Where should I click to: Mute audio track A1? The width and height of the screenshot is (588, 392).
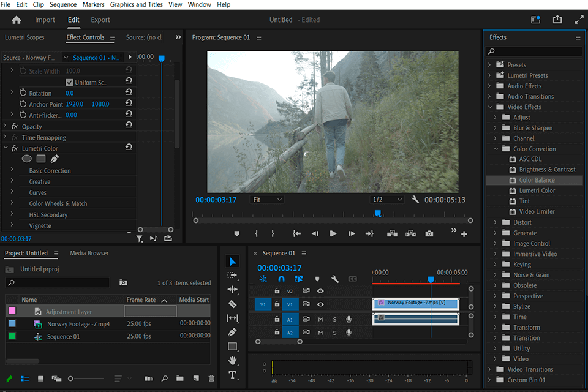[x=320, y=319]
